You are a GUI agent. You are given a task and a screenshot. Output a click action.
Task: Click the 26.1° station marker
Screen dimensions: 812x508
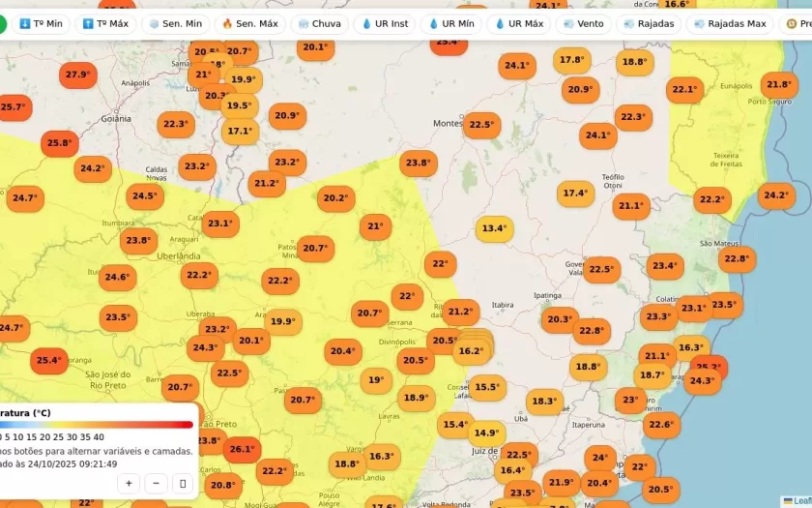tap(241, 449)
